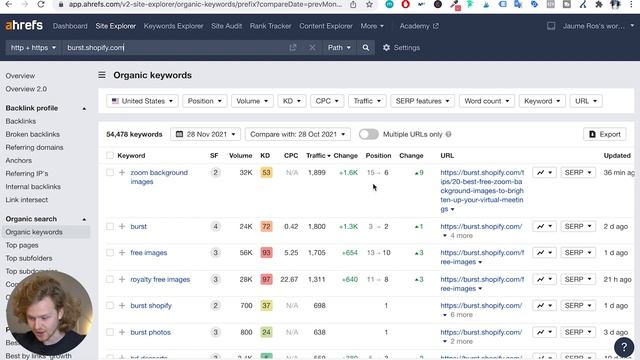Add zoom background images keyword with plus
Image resolution: width=640 pixels, height=360 pixels.
[x=122, y=173]
